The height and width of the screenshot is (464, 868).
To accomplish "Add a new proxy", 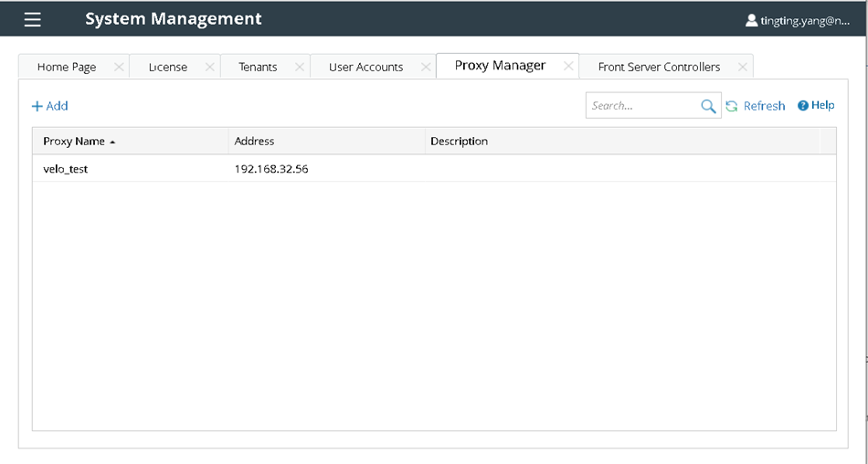I will (x=50, y=106).
